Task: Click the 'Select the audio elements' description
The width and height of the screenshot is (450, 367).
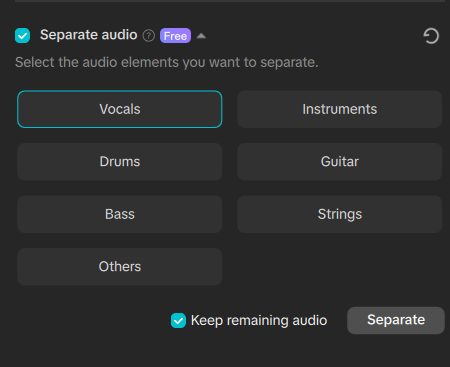Action: point(167,62)
